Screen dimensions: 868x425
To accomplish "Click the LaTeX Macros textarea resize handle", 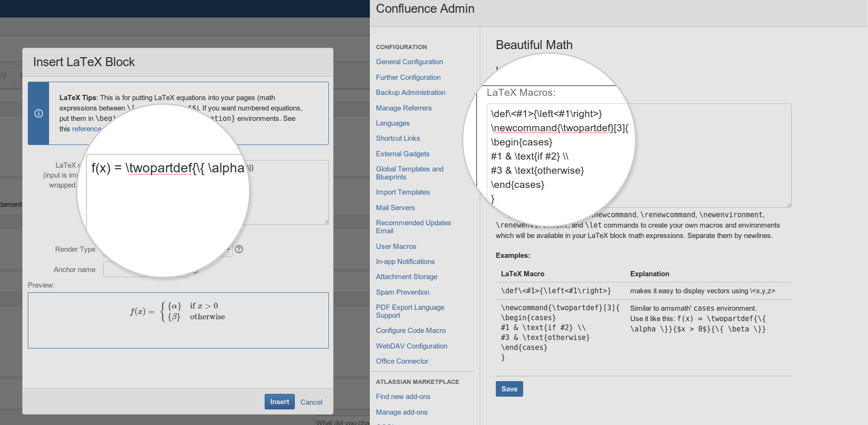I will tap(789, 204).
